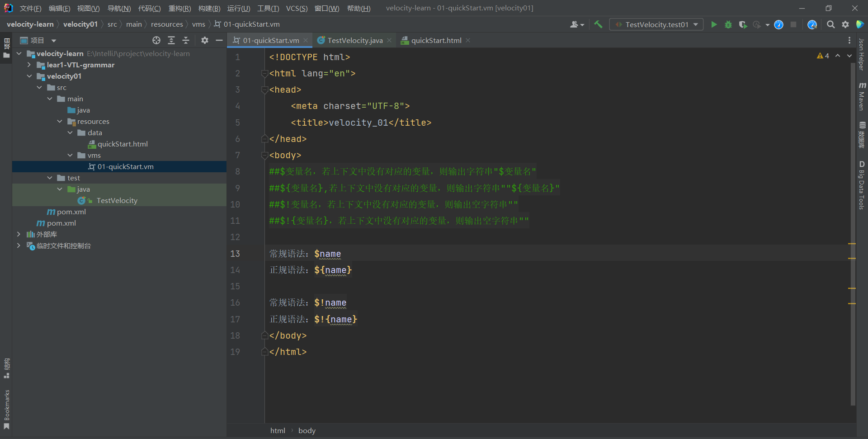Fold the body tag on line 7
This screenshot has width=868, height=439.
(x=265, y=156)
